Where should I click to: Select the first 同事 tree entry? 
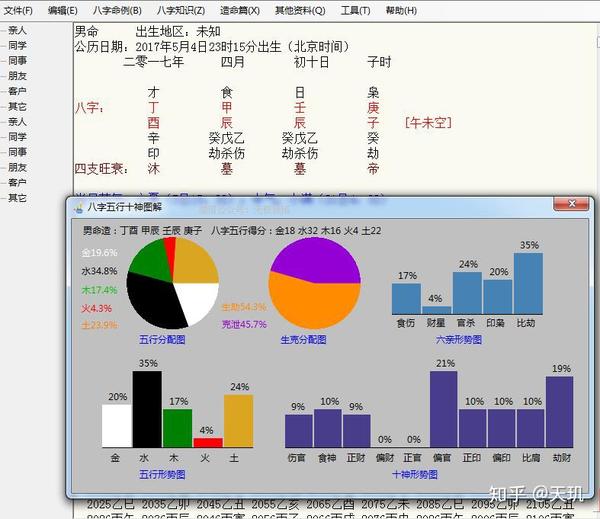tap(17, 60)
